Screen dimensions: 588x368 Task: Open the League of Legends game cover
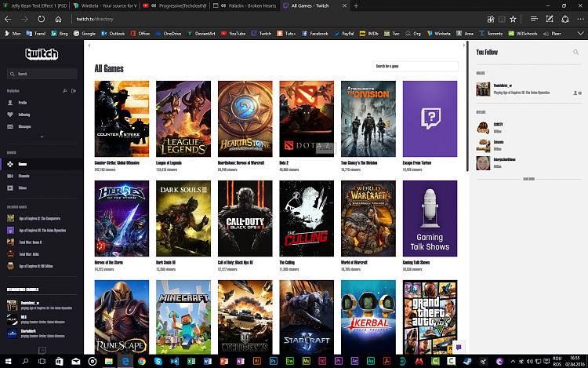183,119
